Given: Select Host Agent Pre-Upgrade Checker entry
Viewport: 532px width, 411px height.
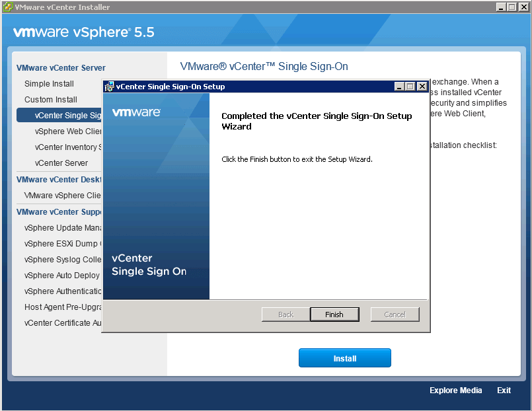Looking at the screenshot, I should point(63,307).
